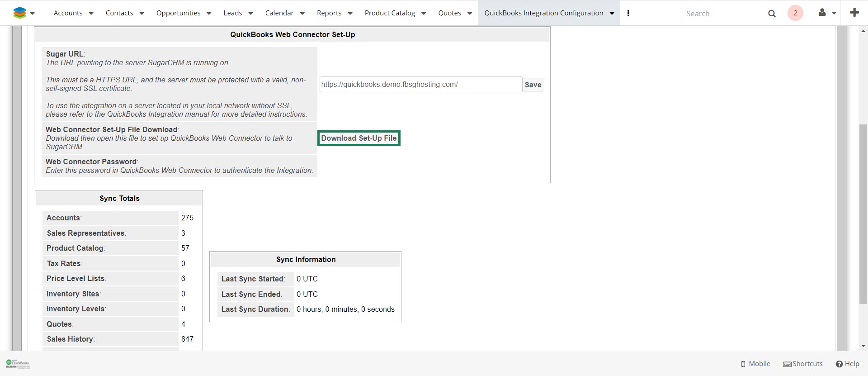The width and height of the screenshot is (868, 376).
Task: Click the SugarCRM cube logo icon
Action: pos(19,13)
